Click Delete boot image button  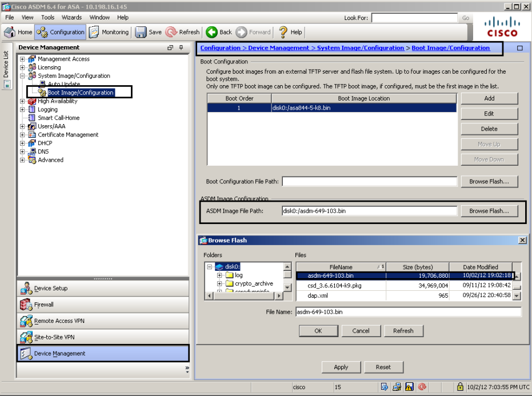click(489, 129)
